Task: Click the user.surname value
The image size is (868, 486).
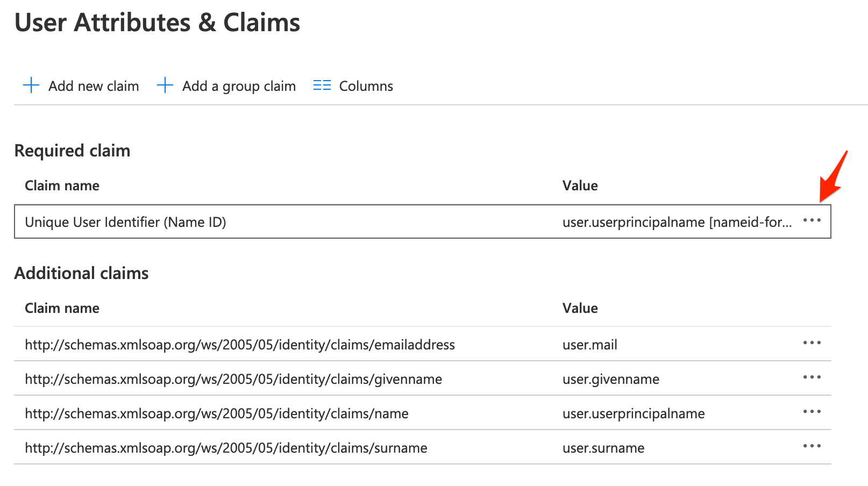Action: (603, 448)
